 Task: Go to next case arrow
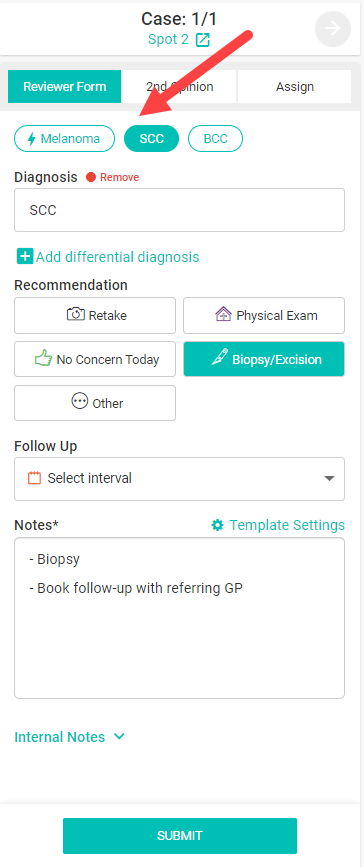pos(332,28)
